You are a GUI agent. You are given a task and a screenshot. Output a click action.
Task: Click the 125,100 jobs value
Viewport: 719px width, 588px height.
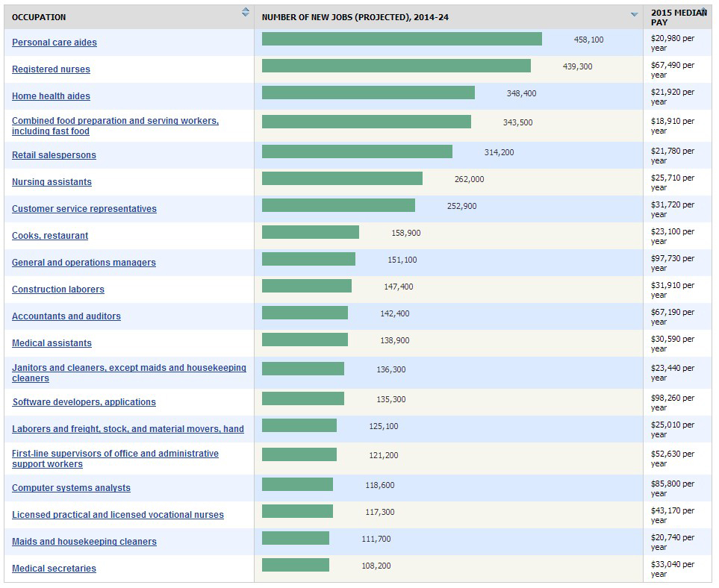pyautogui.click(x=383, y=426)
